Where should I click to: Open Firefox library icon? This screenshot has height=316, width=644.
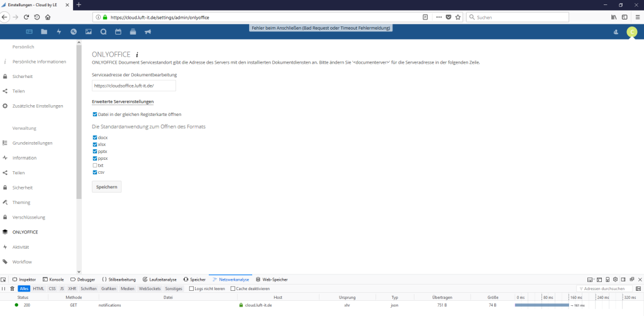tap(614, 17)
